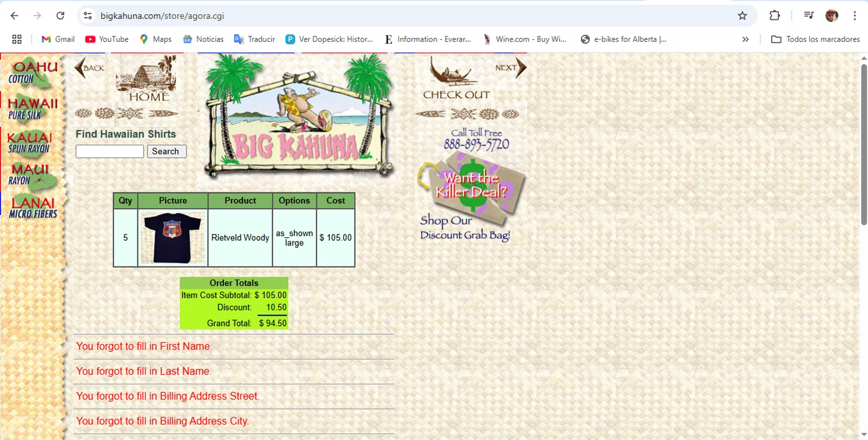The image size is (868, 440).
Task: Open the Chrome three-dot menu
Action: pyautogui.click(x=855, y=16)
